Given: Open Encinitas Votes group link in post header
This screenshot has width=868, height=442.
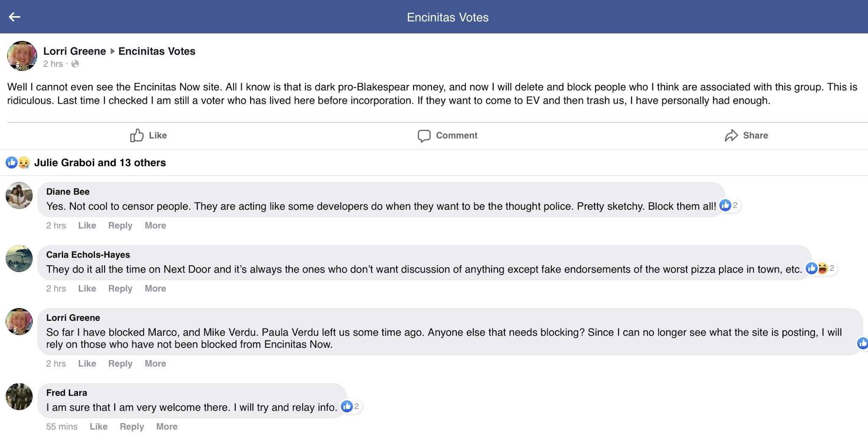Looking at the screenshot, I should [157, 51].
